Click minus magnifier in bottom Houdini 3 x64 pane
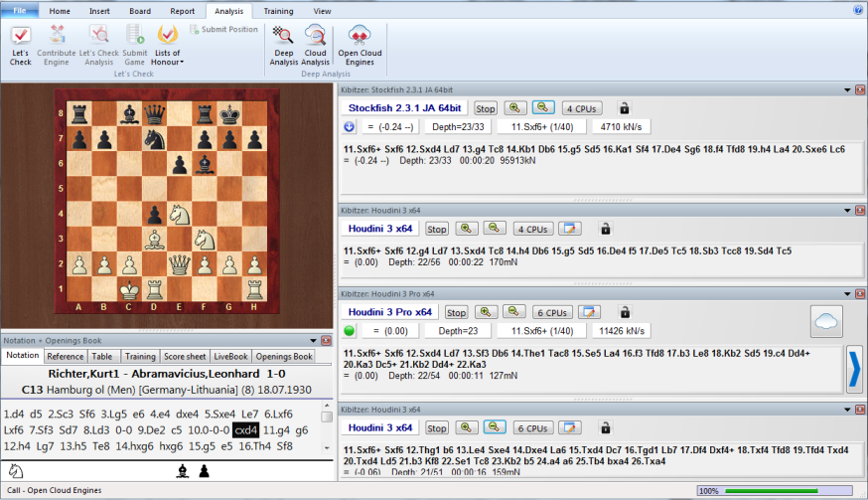 [x=495, y=426]
